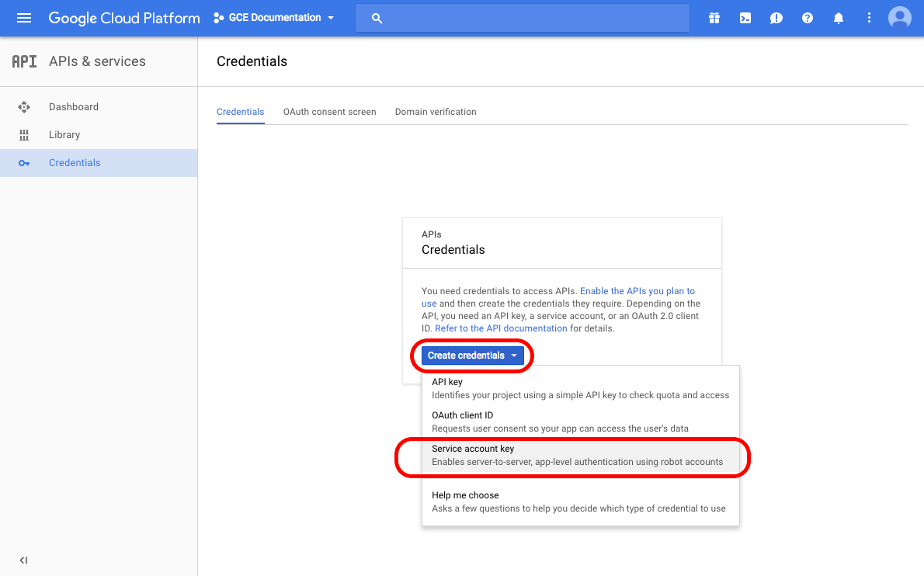Click the Google Cloud Platform logo

124,19
